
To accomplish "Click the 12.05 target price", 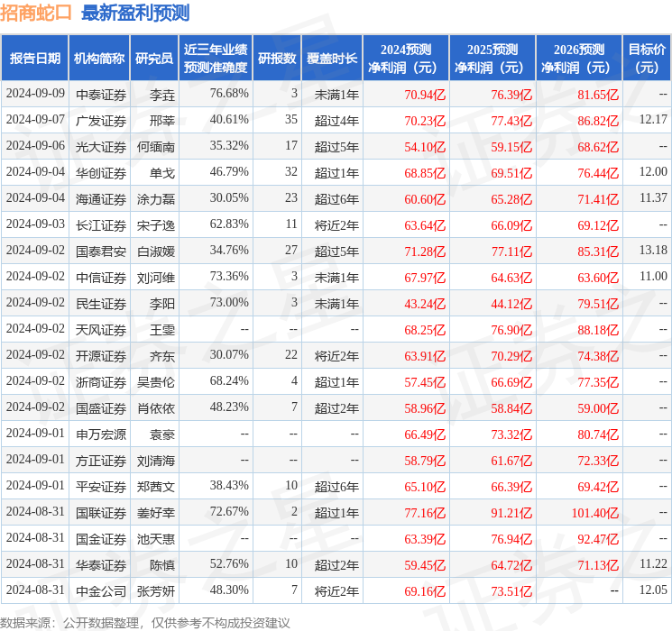I will pyautogui.click(x=653, y=590).
